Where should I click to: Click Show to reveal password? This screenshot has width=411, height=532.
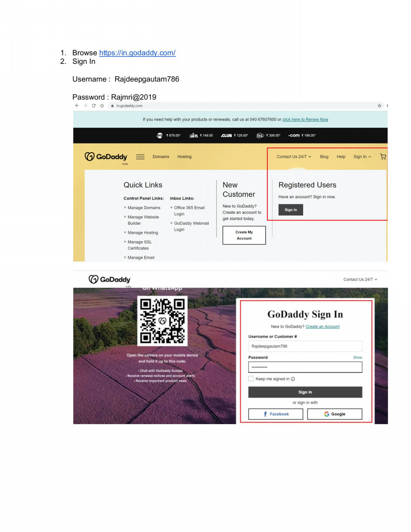[x=357, y=357]
